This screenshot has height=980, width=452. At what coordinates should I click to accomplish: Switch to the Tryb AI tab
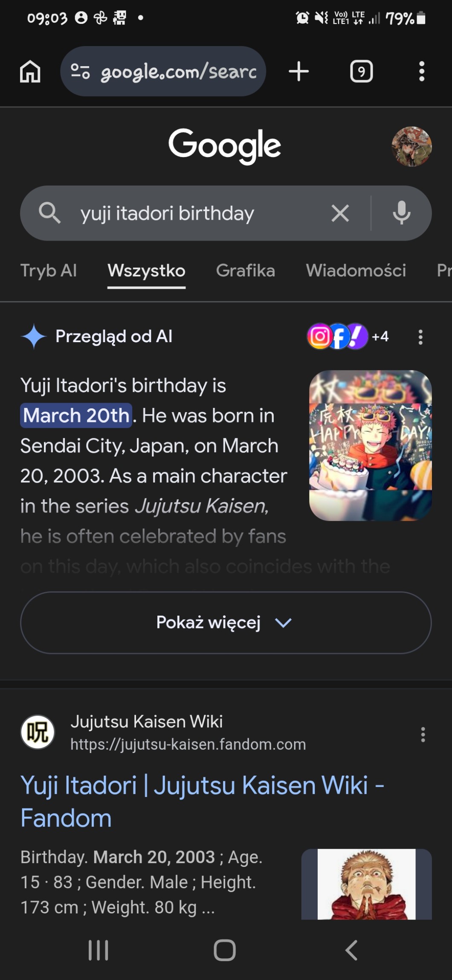pyautogui.click(x=49, y=270)
